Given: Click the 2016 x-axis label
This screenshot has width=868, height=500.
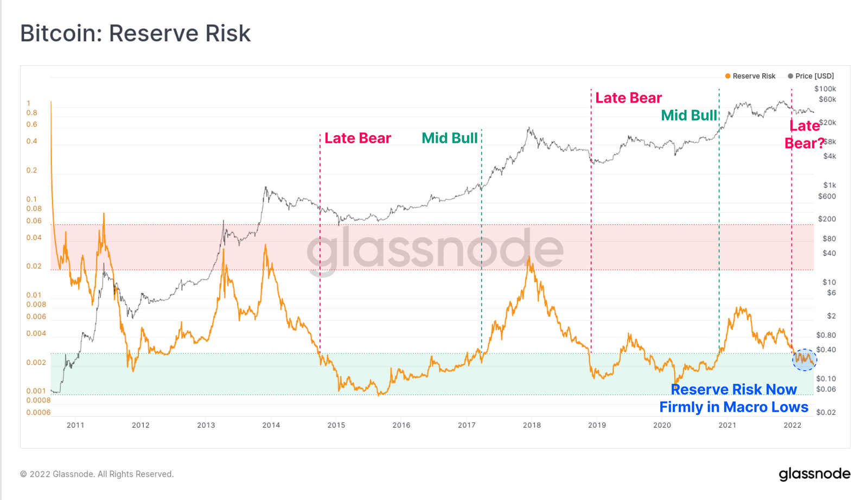Looking at the screenshot, I should [x=401, y=425].
